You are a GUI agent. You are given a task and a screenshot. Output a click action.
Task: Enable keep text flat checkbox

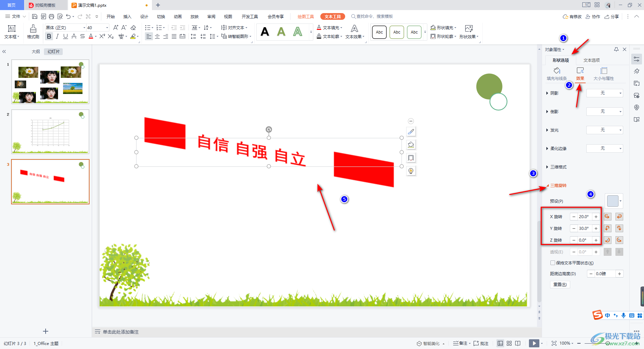tap(552, 263)
